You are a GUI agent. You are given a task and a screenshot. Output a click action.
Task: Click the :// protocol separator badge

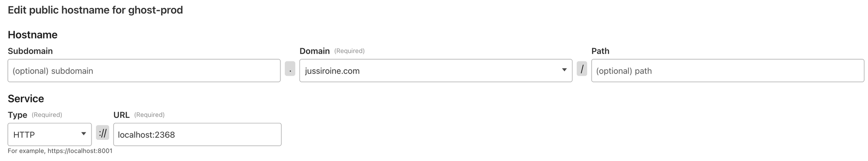[x=102, y=133]
